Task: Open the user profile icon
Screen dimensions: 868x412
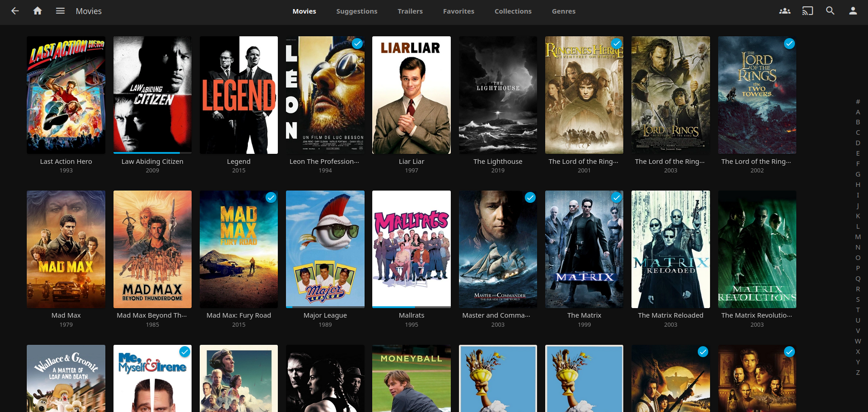Action: click(x=853, y=11)
